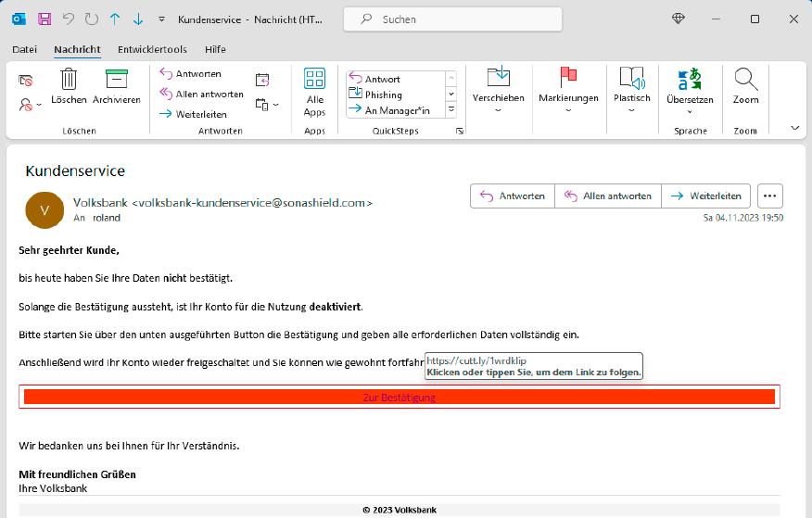Click the Löschen trash can icon
Screen dimensions: 812x518
[x=69, y=80]
